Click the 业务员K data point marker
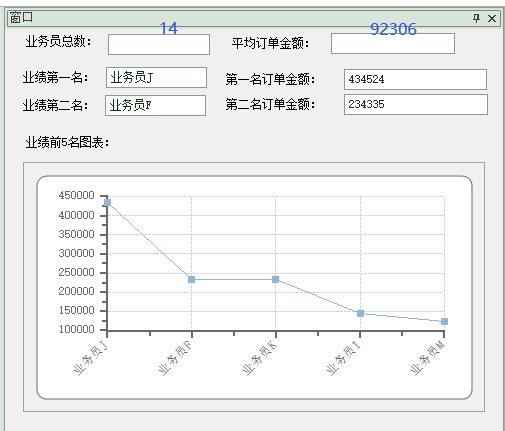 pos(275,279)
